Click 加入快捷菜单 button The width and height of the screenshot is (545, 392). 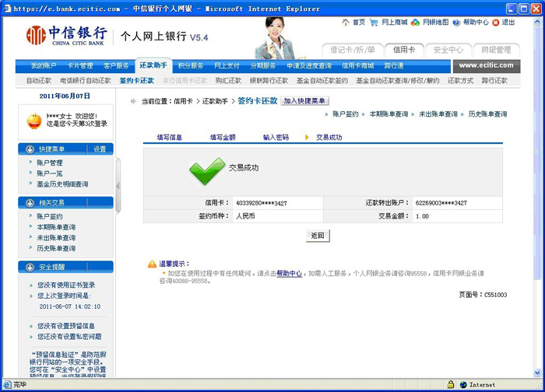tap(304, 101)
